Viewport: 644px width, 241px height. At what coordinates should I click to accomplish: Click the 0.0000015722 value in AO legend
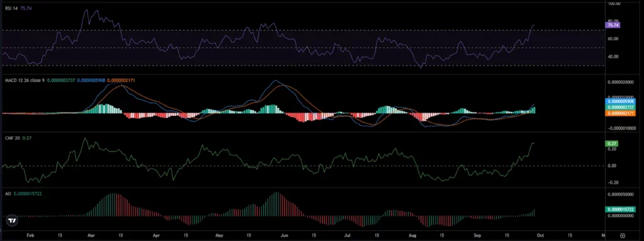[x=28, y=193]
